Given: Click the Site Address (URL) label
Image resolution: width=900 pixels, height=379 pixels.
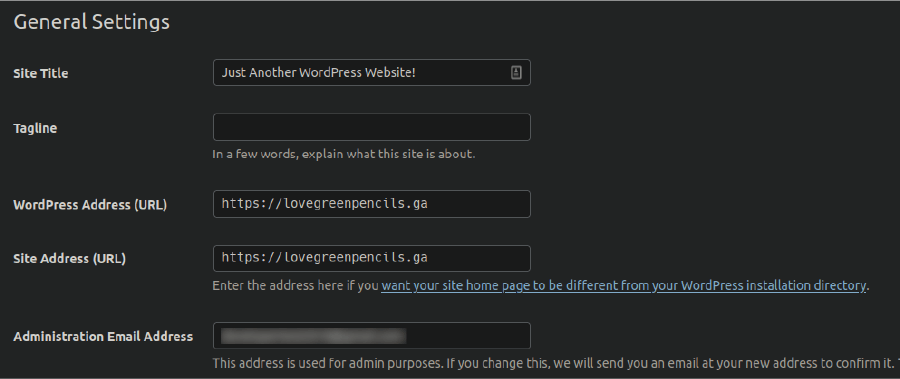Looking at the screenshot, I should click(x=69, y=258).
